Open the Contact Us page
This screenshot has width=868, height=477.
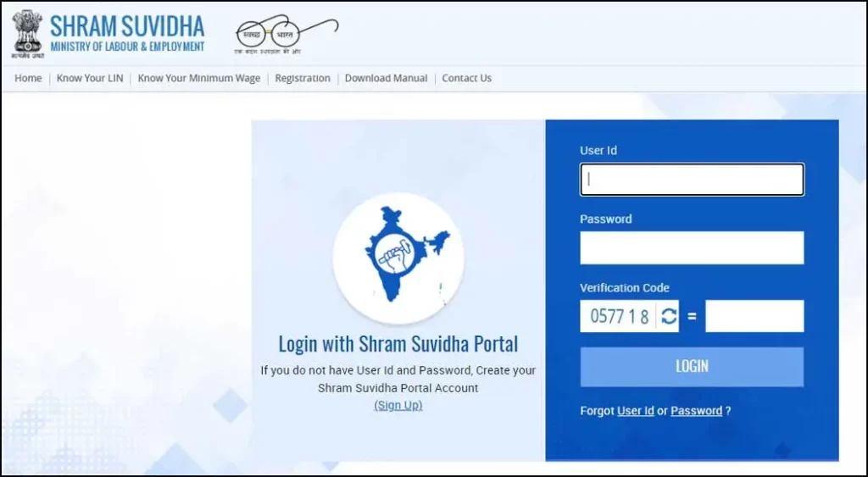pos(467,78)
